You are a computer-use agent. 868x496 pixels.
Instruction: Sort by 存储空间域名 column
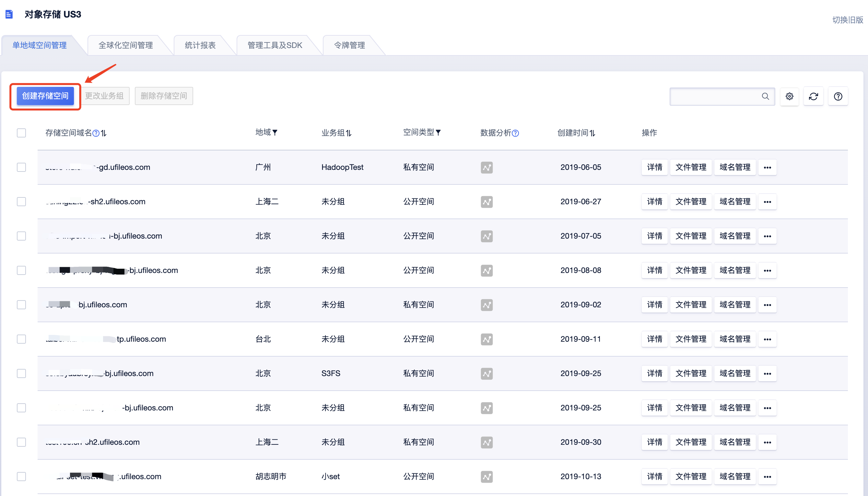coord(103,133)
